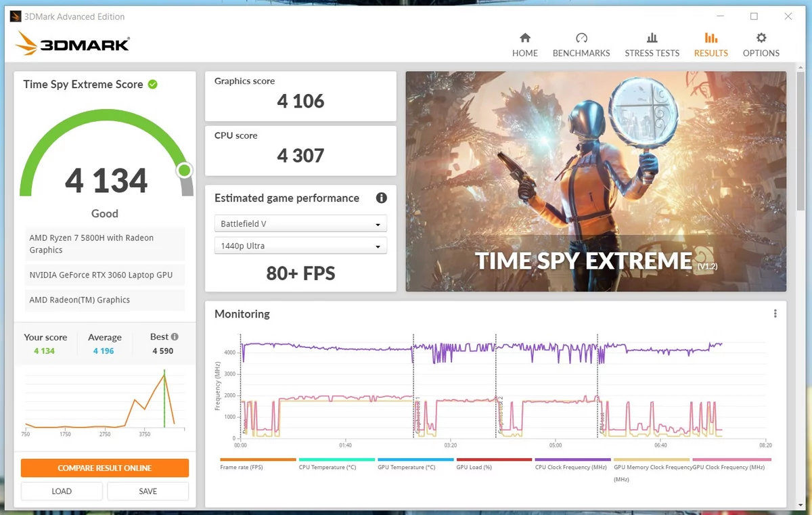The width and height of the screenshot is (812, 515).
Task: Click the 3DMark logo
Action: coord(72,44)
